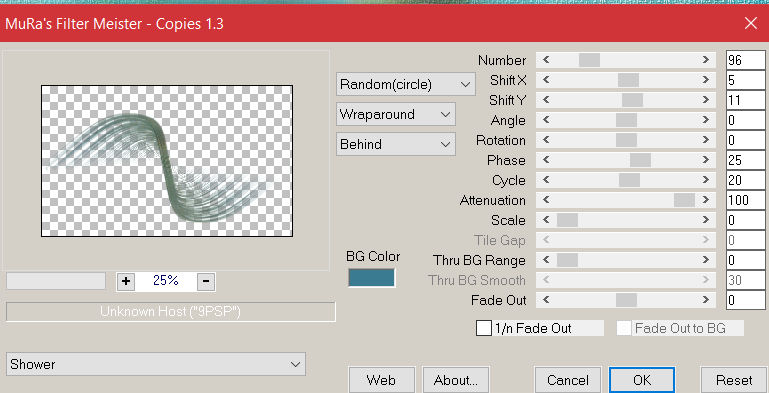
Task: Decrease Shift Y with its left arrow
Action: click(x=546, y=100)
